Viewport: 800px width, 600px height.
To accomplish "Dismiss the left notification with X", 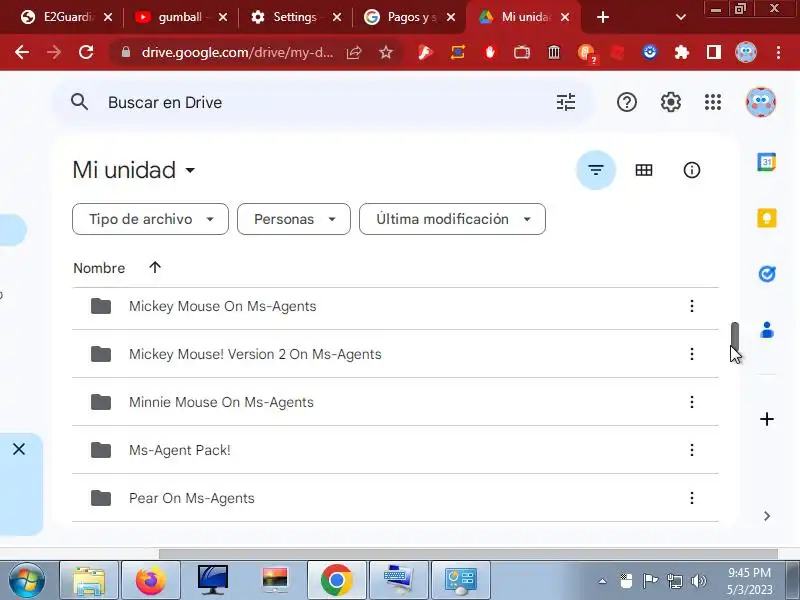I will click(x=19, y=449).
